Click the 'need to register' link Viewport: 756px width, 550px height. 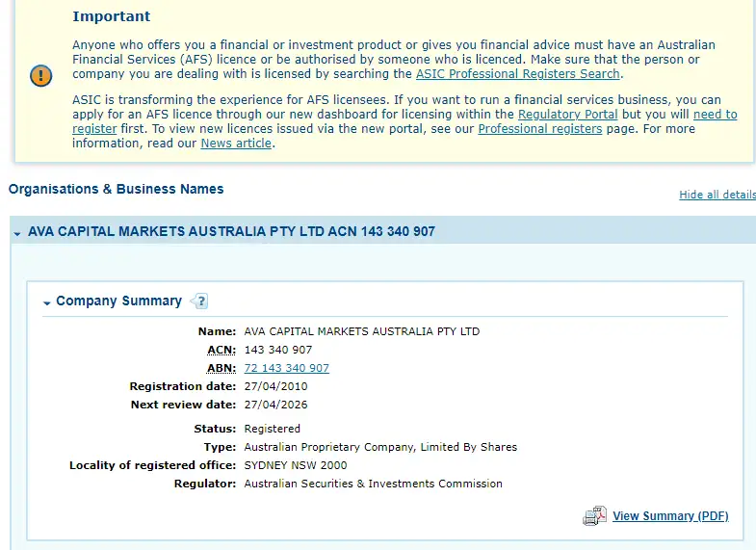[715, 115]
